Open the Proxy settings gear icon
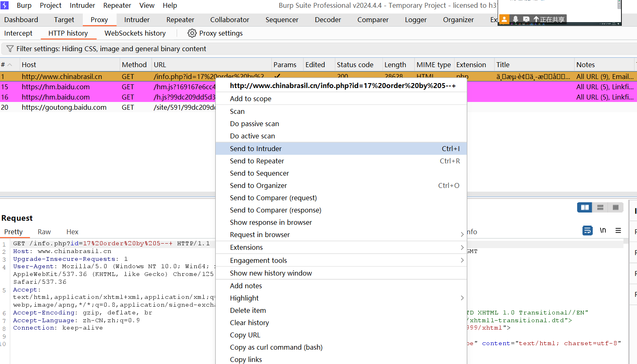637x364 pixels. [192, 33]
